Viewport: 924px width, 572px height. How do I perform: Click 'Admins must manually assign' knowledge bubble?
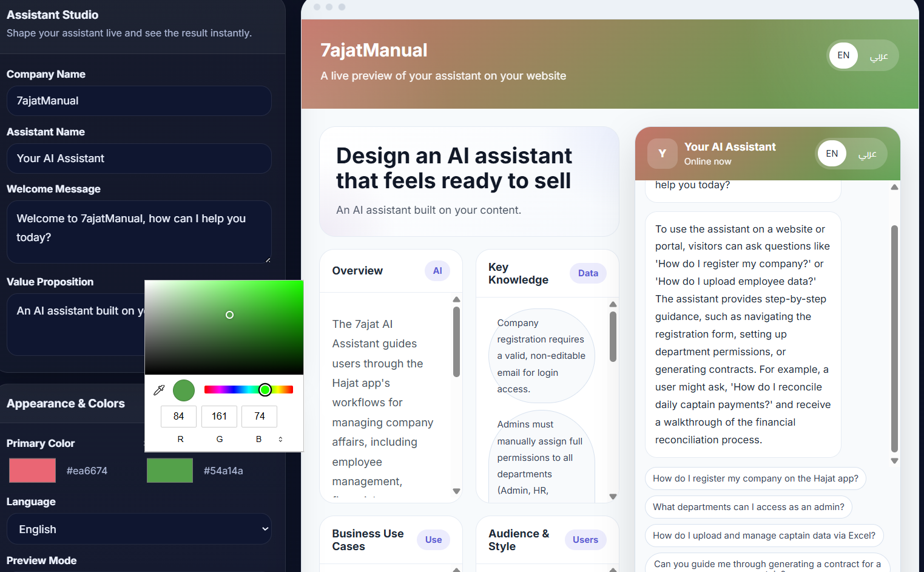[x=542, y=457]
